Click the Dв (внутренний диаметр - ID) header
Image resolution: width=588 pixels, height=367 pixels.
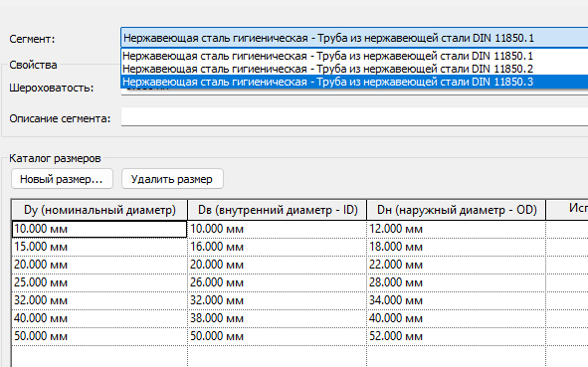coord(278,210)
